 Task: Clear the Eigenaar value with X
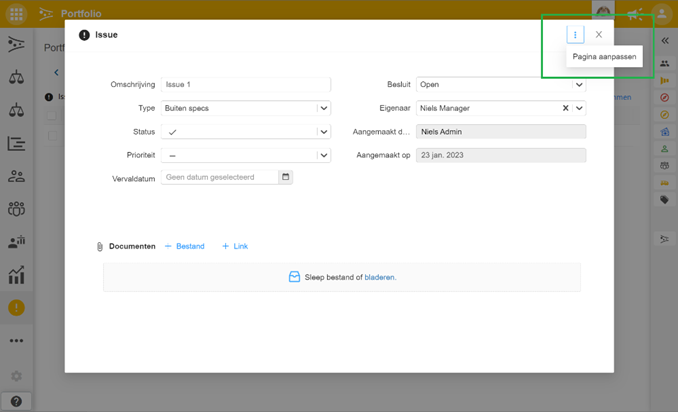[x=565, y=108]
